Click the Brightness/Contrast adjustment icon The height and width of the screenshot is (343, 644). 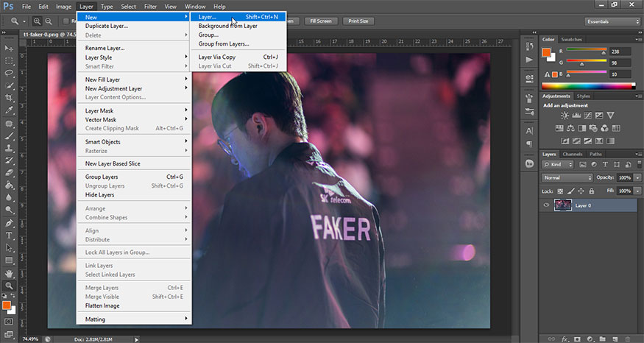pos(565,116)
